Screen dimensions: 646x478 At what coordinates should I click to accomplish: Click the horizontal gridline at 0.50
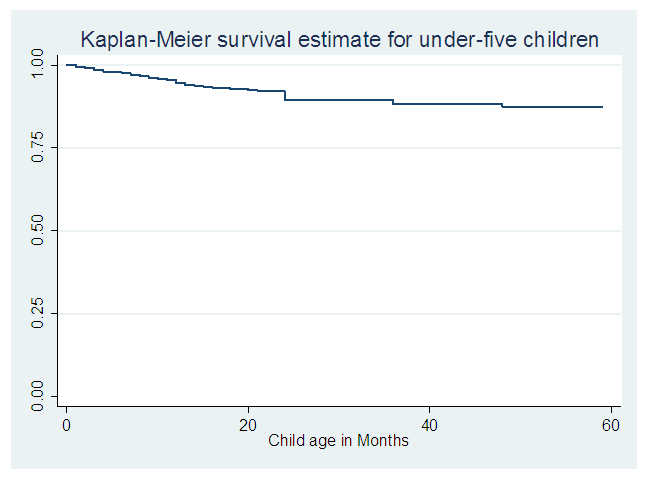pos(340,231)
